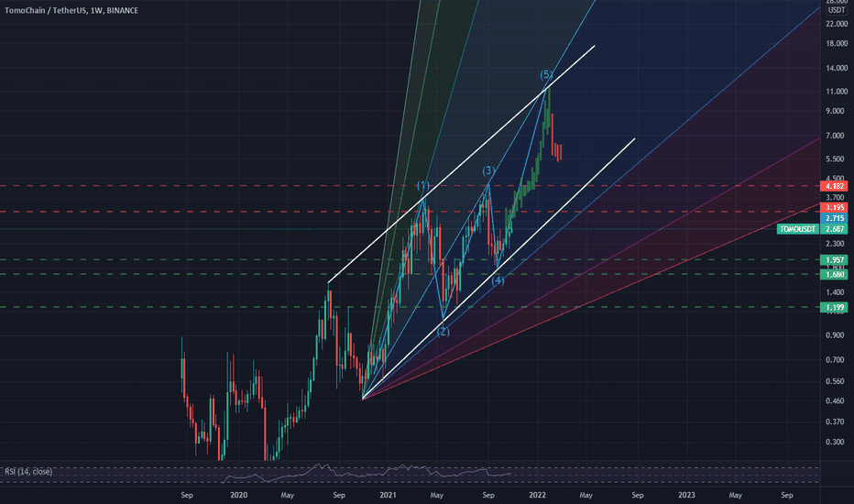Open the USDT currency selector on price axis
Screen dimensions: 854x504
[836, 10]
